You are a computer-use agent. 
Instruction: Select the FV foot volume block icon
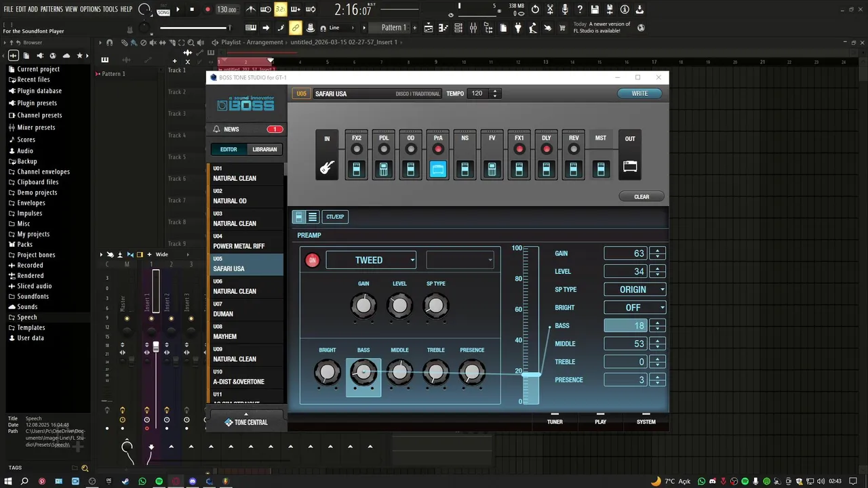pyautogui.click(x=492, y=169)
